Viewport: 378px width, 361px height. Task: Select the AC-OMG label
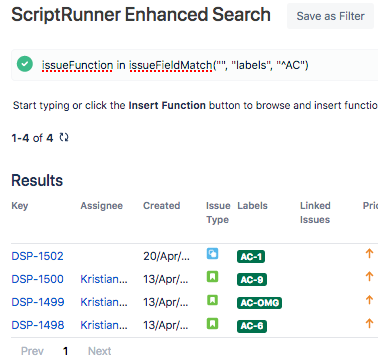pos(259,303)
